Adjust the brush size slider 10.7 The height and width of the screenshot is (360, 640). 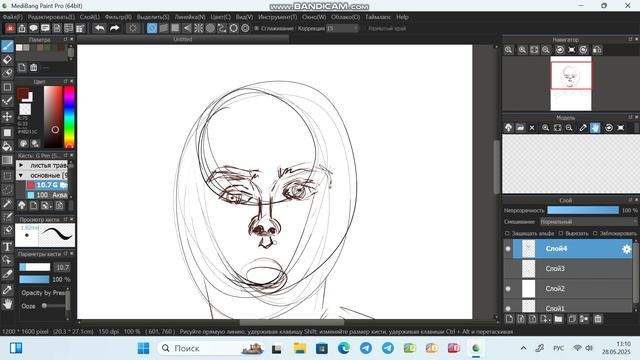[35, 267]
